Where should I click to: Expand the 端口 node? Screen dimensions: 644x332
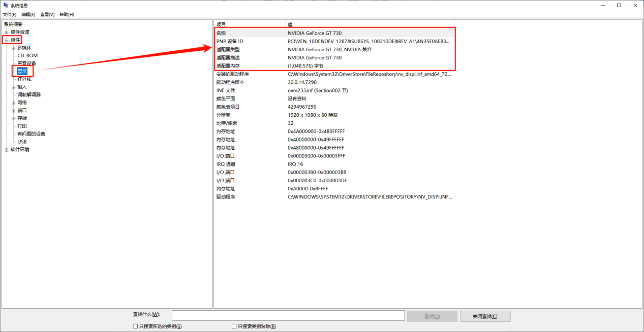[13, 110]
